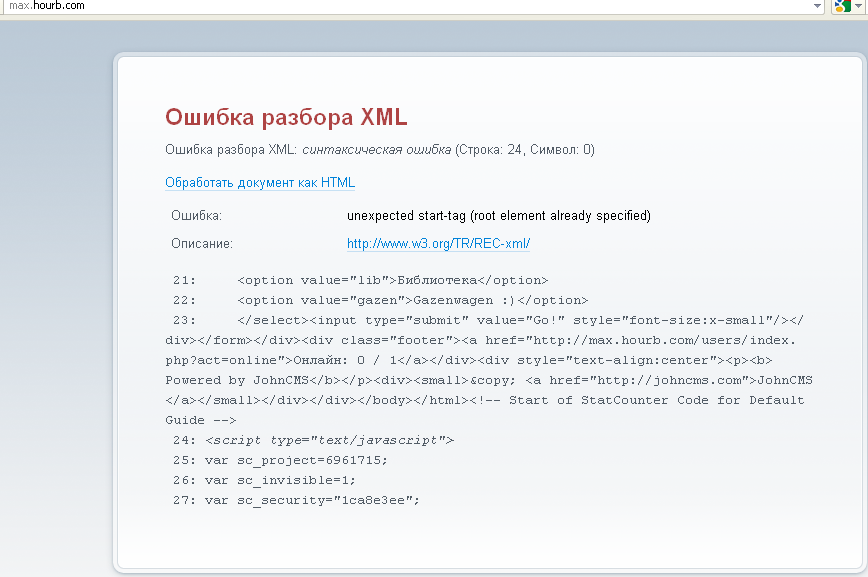
Task: Click source line 21 with 'Библиотека' option
Action: pos(392,281)
